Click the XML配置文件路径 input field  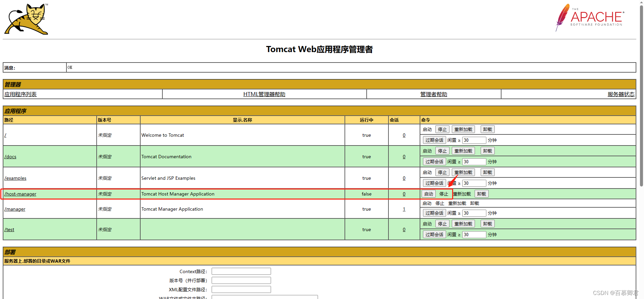pyautogui.click(x=241, y=289)
